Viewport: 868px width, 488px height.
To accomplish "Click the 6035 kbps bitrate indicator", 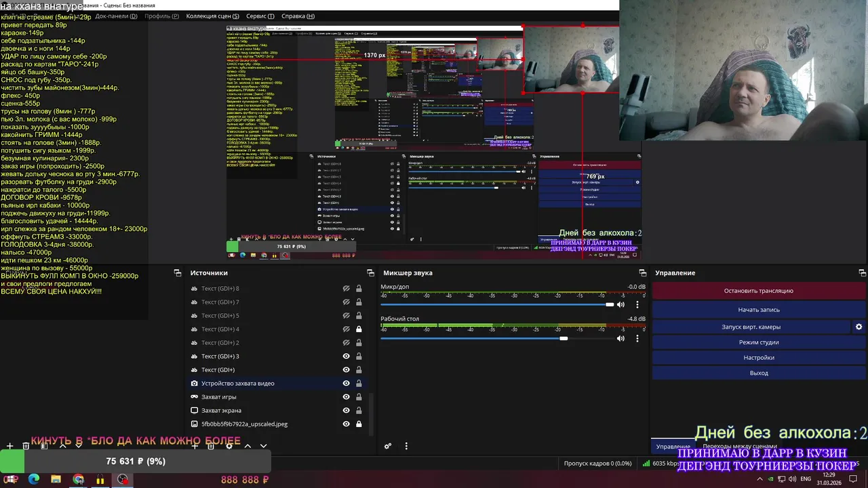I will (660, 464).
